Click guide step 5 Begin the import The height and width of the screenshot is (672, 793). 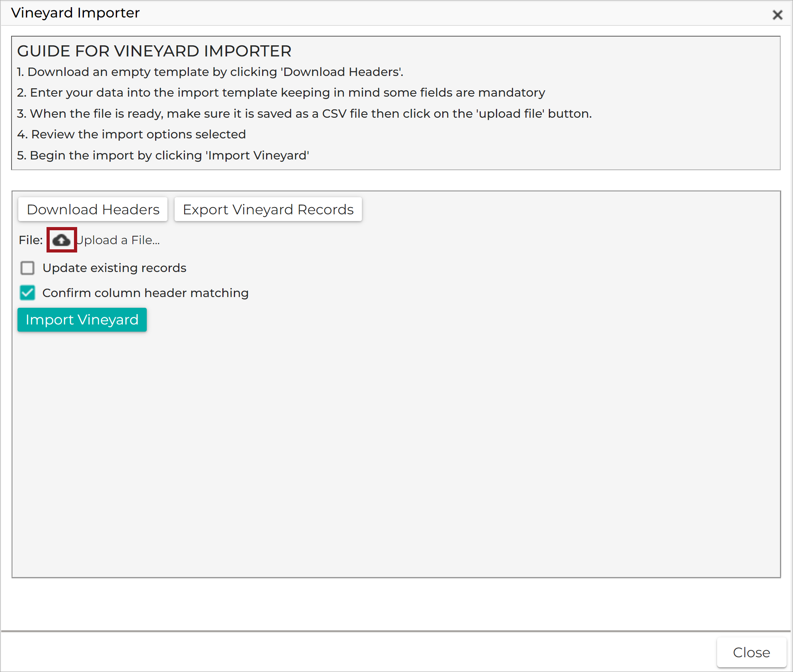(x=163, y=155)
